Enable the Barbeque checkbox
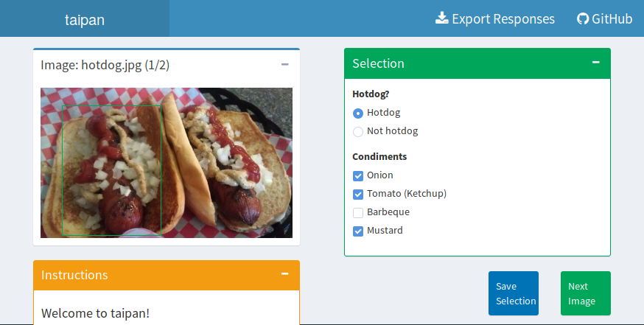Screen dimensions: 644x325 coord(358,213)
